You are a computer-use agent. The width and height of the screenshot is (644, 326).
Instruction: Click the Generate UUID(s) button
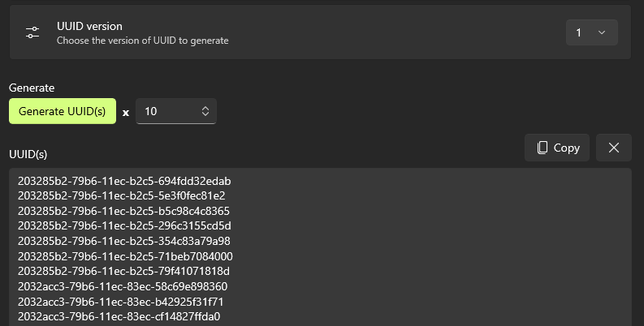tap(63, 111)
